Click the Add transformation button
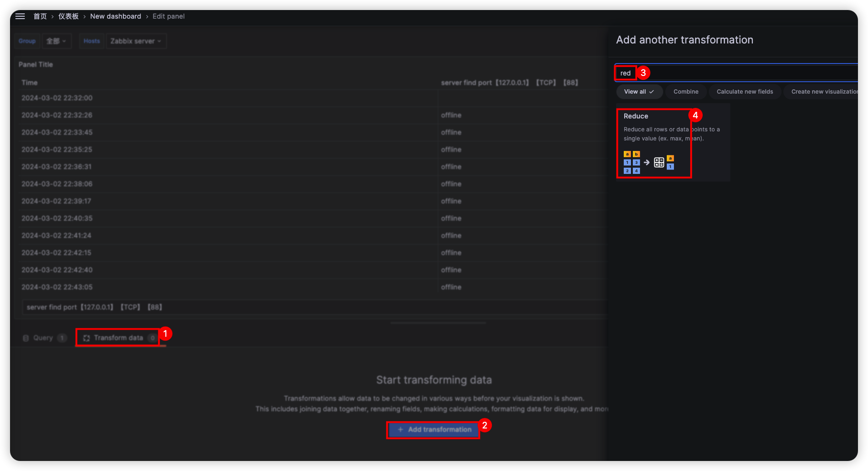Viewport: 868px width, 471px height. [x=434, y=429]
